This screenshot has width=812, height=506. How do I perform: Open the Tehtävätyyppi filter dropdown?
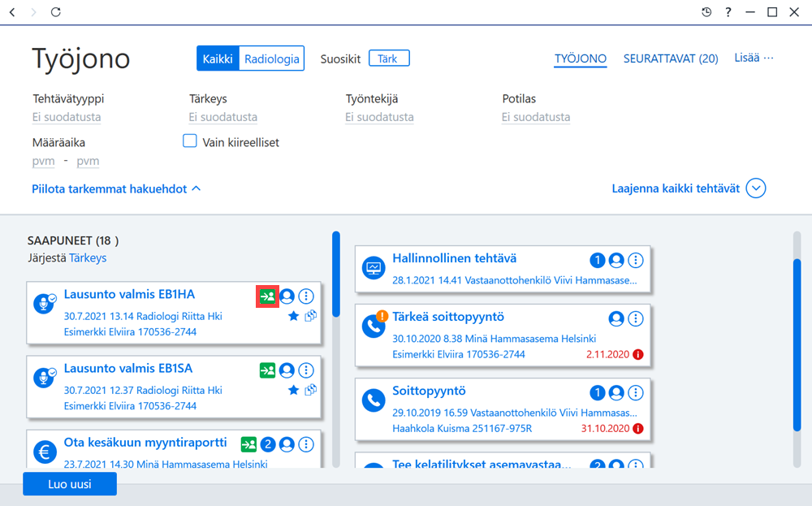[x=67, y=117]
